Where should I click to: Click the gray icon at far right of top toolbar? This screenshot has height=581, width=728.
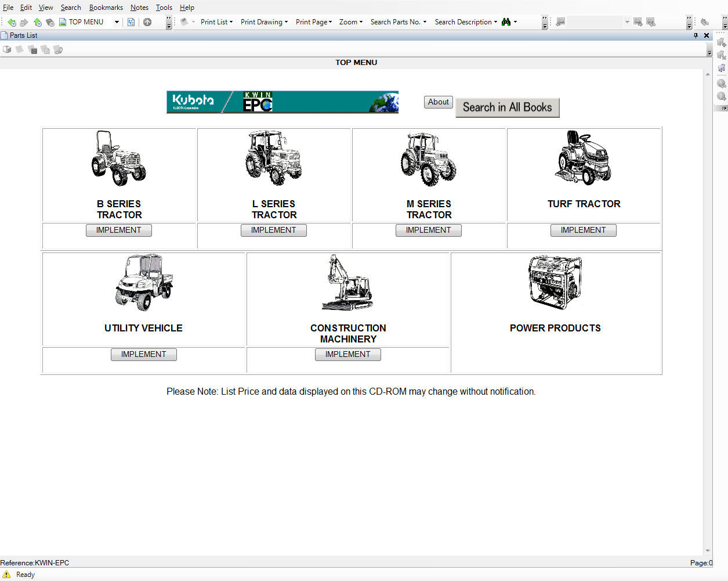pyautogui.click(x=705, y=22)
